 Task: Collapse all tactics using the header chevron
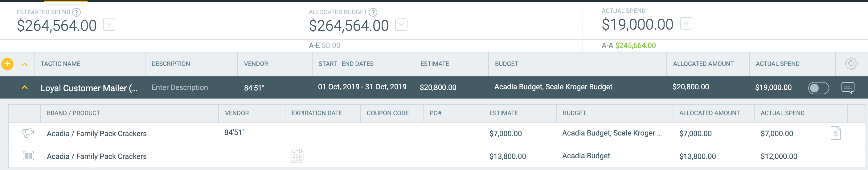tap(25, 64)
